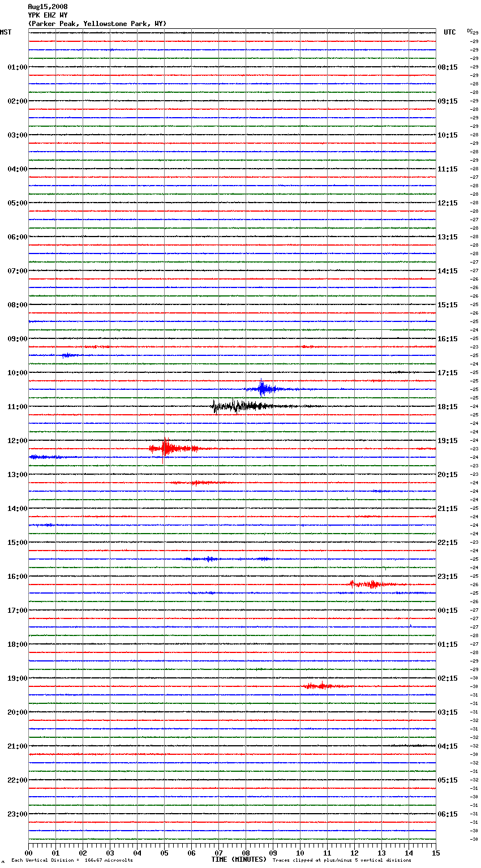This screenshot has width=481, height=868.
Task: Click the bottom axis minute tick '13'
Action: pos(381,853)
